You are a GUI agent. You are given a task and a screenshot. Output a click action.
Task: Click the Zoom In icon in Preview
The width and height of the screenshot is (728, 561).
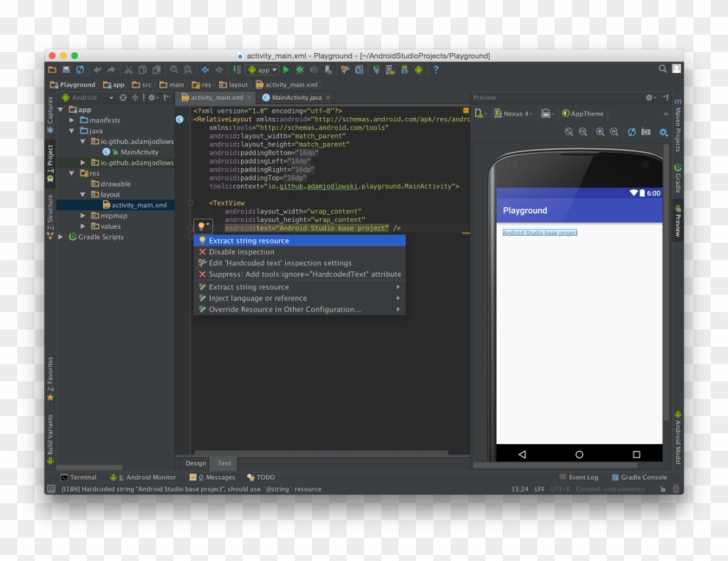(601, 132)
